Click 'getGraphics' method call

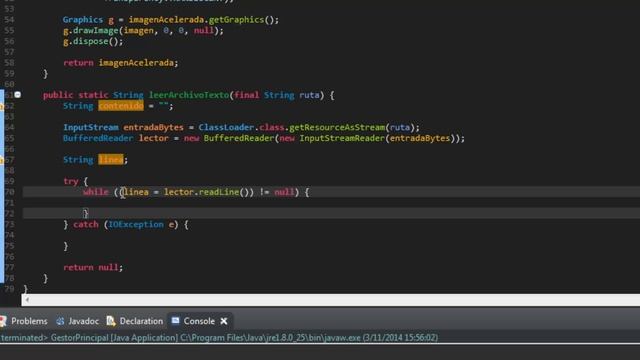(x=236, y=20)
